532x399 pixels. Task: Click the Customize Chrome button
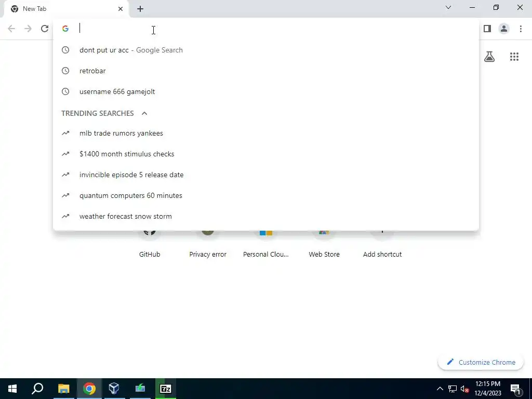(481, 362)
